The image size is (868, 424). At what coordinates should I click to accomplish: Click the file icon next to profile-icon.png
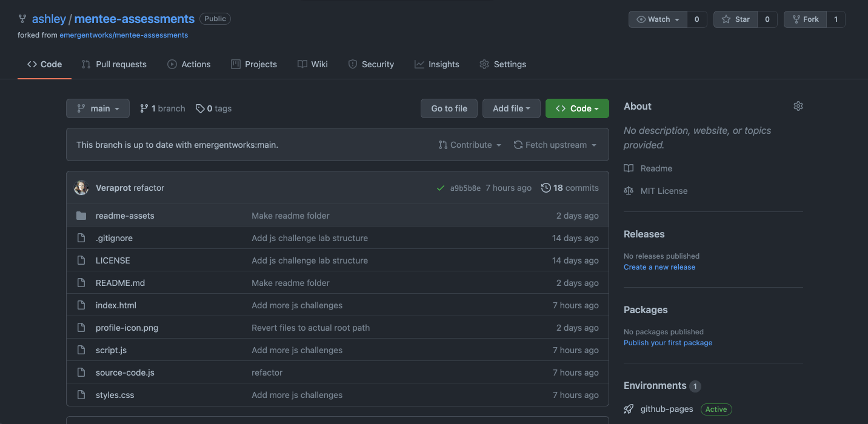pyautogui.click(x=81, y=328)
